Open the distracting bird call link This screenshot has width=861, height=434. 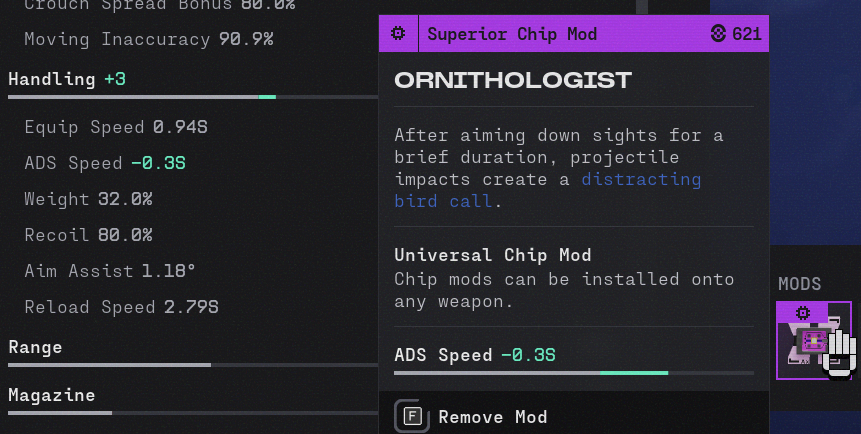(x=547, y=190)
